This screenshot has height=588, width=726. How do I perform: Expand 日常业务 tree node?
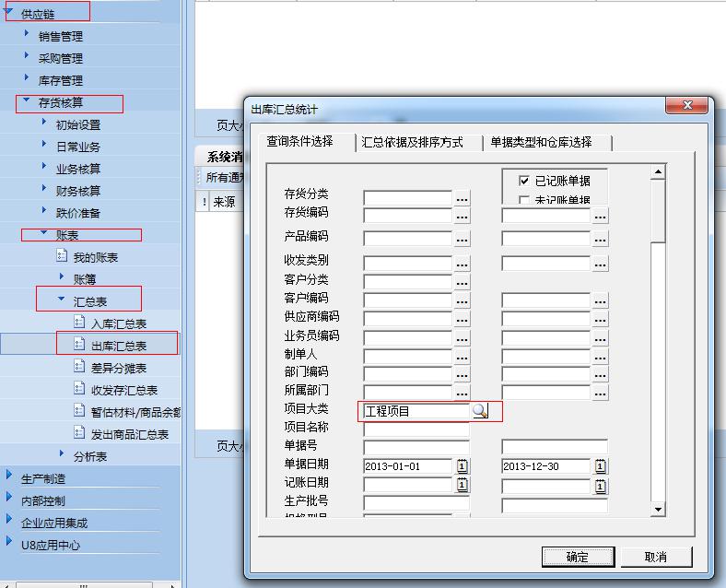tap(44, 144)
